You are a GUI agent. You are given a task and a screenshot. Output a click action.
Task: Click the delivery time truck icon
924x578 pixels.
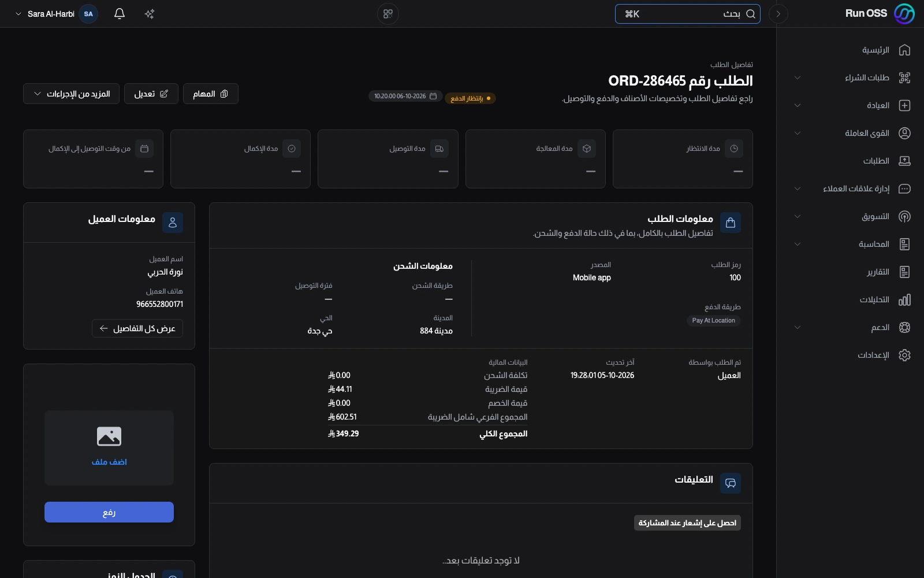(439, 149)
